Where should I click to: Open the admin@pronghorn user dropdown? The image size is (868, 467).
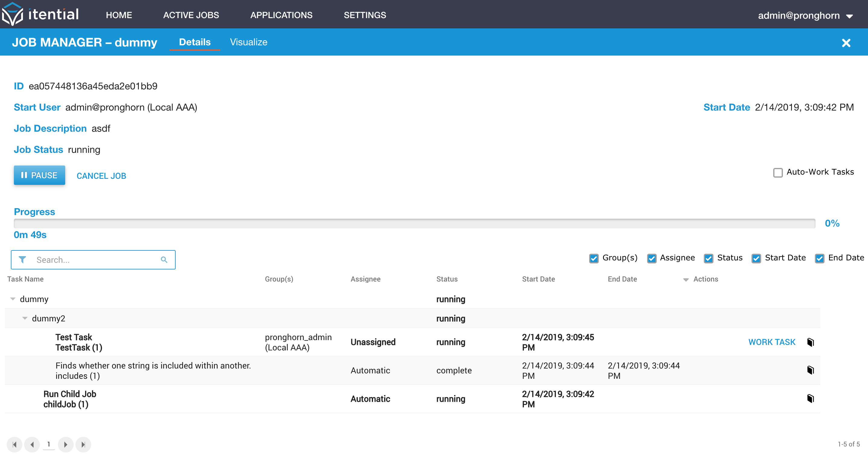click(805, 15)
